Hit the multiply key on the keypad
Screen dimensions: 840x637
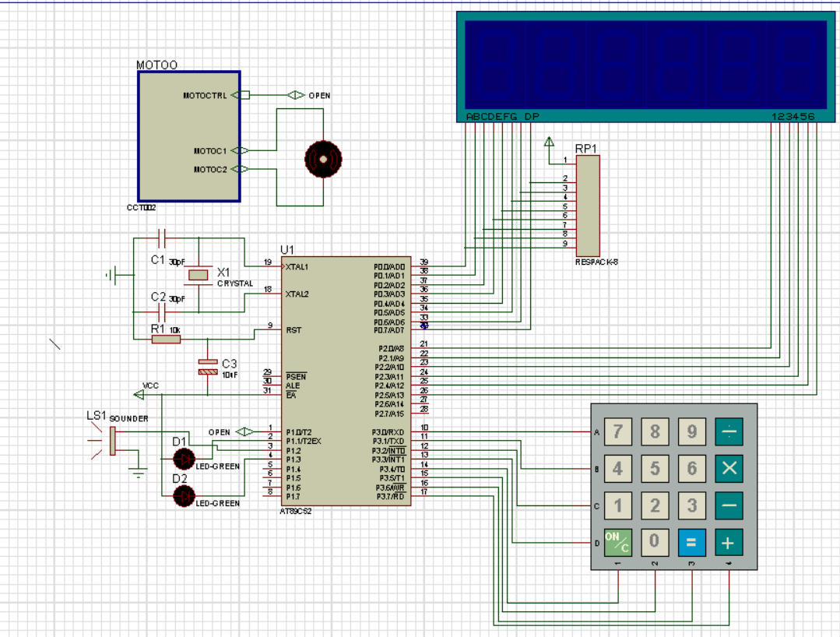(729, 468)
